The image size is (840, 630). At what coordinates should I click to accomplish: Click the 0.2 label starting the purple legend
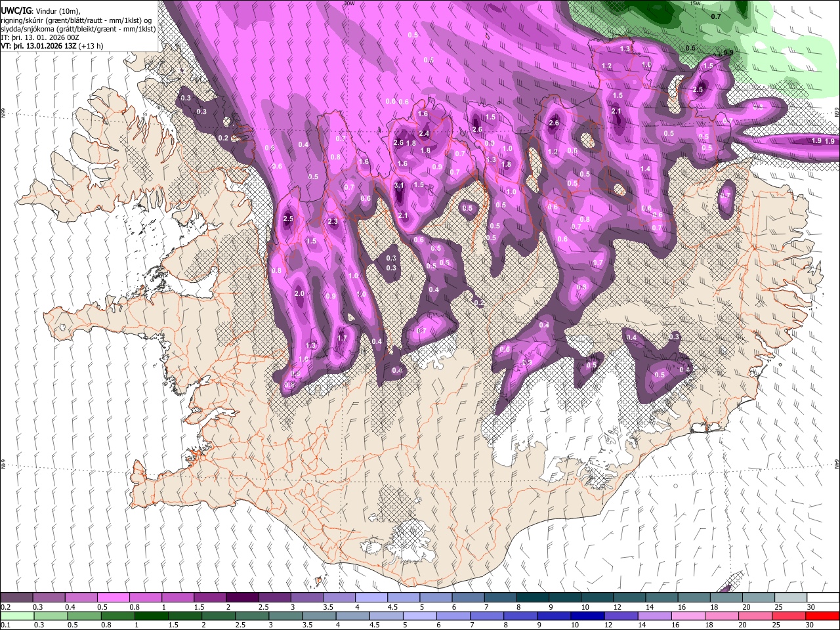point(5,607)
